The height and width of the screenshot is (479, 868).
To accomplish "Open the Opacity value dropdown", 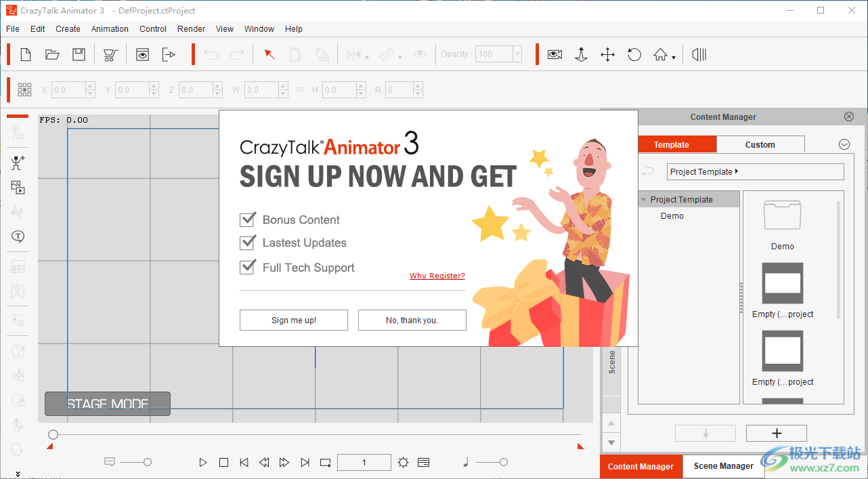I will [x=517, y=54].
